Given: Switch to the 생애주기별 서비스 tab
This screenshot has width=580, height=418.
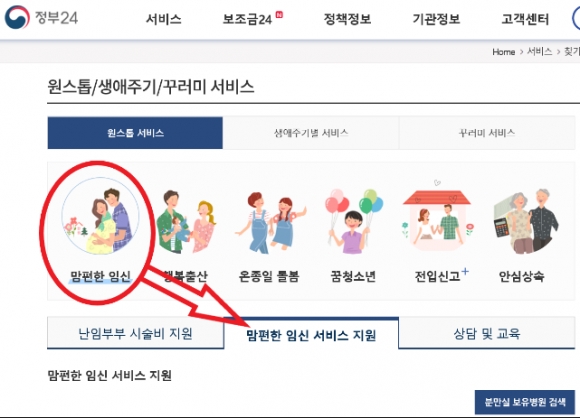Looking at the screenshot, I should [311, 133].
